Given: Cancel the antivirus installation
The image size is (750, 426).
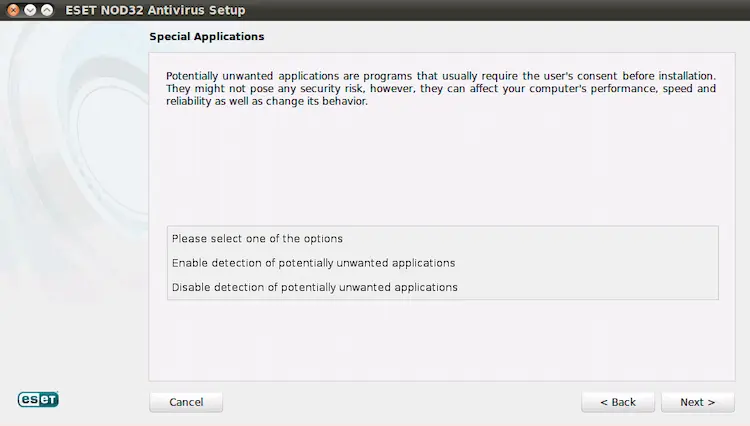Looking at the screenshot, I should click(186, 402).
